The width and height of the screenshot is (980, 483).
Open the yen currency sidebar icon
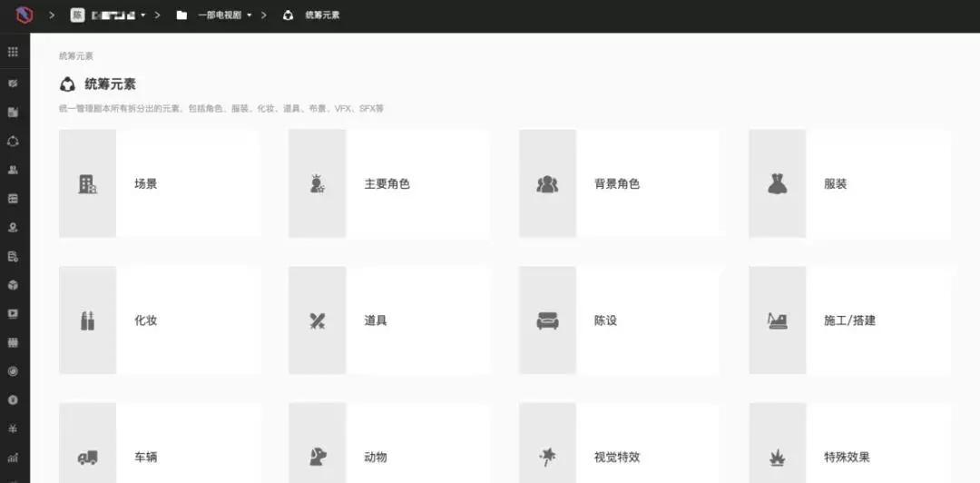tap(13, 429)
